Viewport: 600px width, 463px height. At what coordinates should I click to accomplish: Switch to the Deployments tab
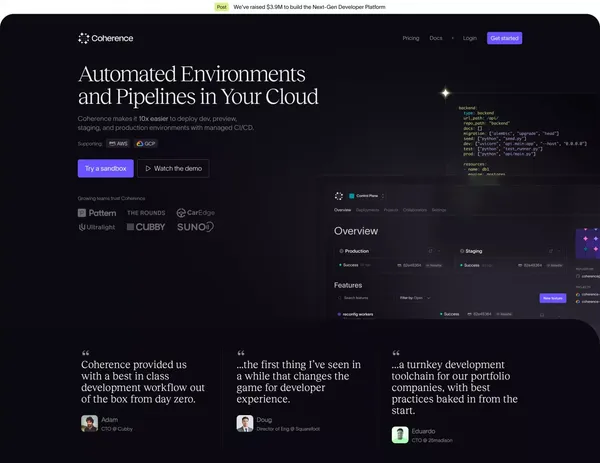click(367, 210)
